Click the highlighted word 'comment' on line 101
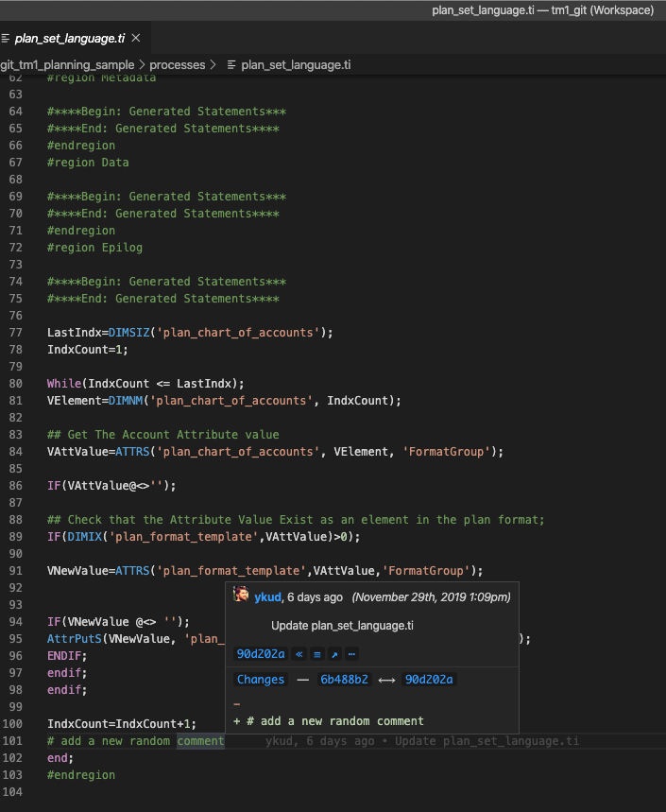The width and height of the screenshot is (666, 812). pos(200,741)
